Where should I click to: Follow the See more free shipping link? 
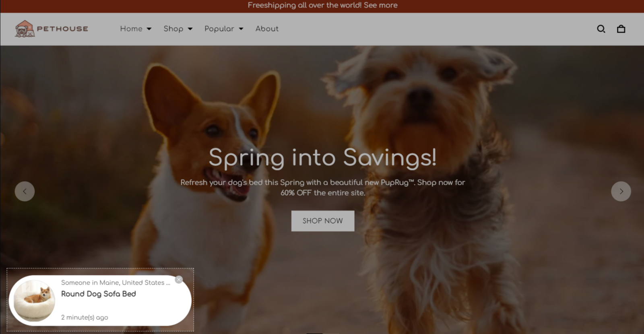point(380,5)
